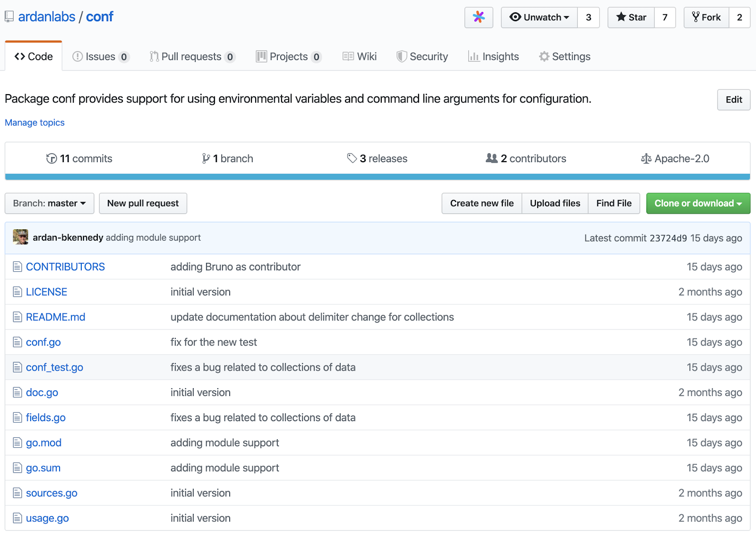Screen dimensions: 756x537
Task: Open the usage.go file
Action: tap(47, 518)
